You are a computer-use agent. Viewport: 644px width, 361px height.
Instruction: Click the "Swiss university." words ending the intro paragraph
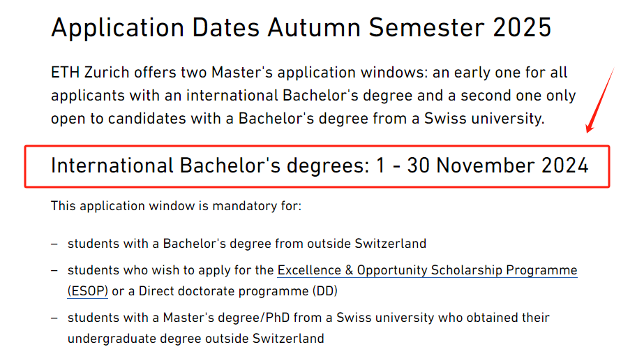point(484,119)
